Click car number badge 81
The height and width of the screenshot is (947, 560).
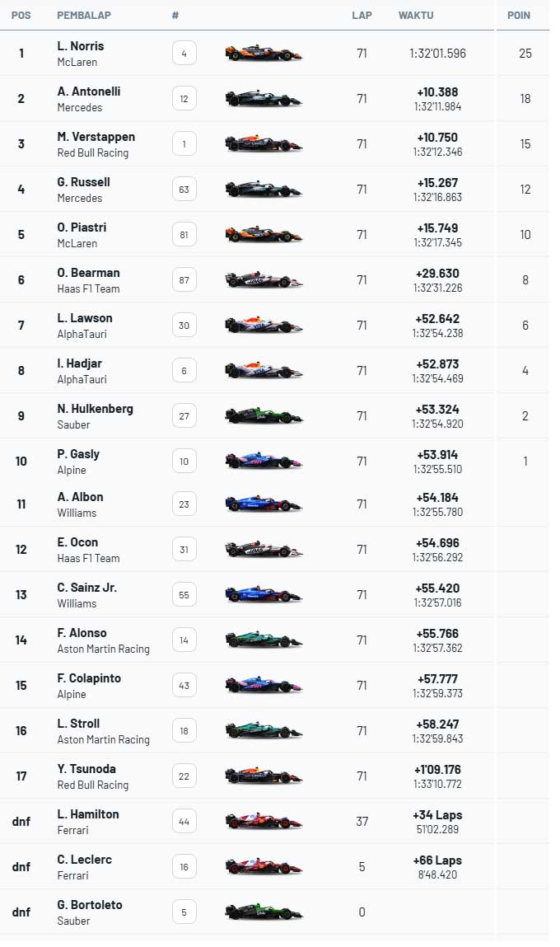(184, 235)
